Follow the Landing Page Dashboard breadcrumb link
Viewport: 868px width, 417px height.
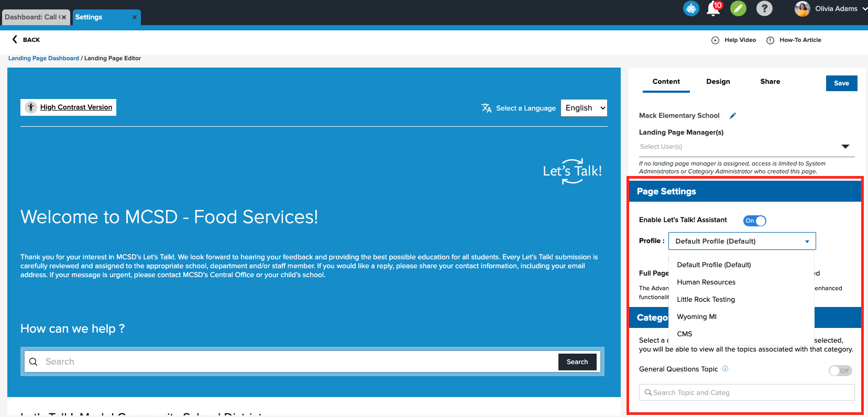click(x=43, y=59)
